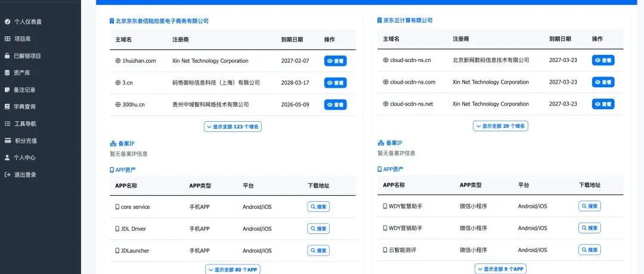Expand to show all 123 domains
This screenshot has width=644, height=274.
click(233, 127)
